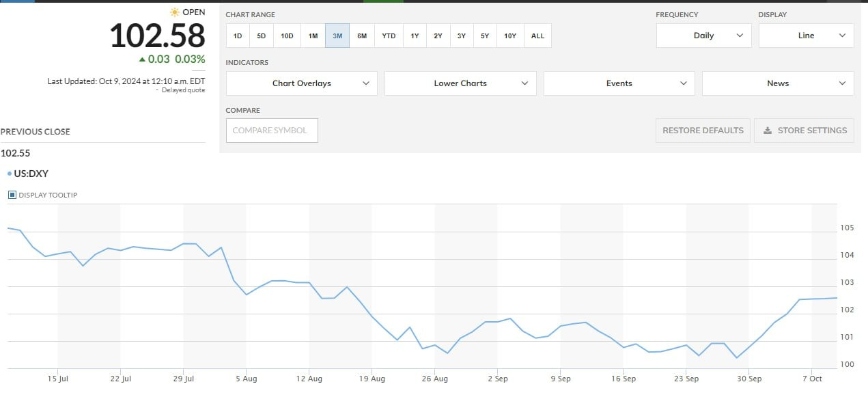
Task: Open the News indicator dropdown
Action: point(777,83)
